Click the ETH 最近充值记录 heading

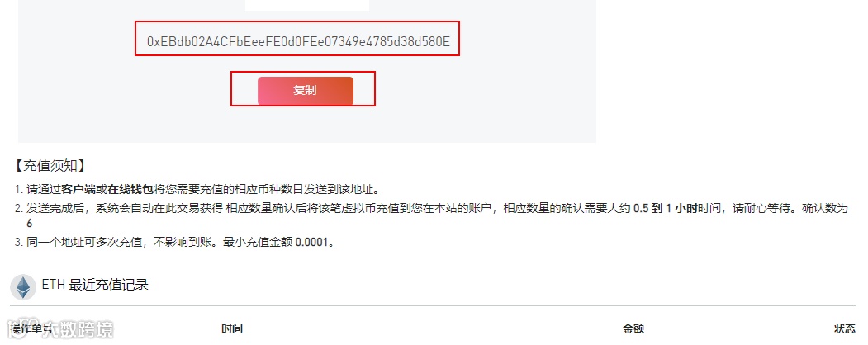point(95,286)
